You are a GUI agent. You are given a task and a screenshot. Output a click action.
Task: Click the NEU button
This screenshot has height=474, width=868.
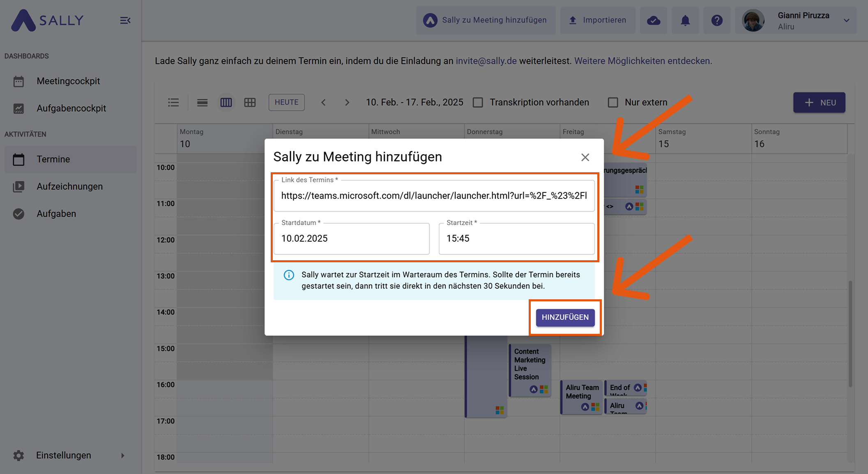point(819,102)
